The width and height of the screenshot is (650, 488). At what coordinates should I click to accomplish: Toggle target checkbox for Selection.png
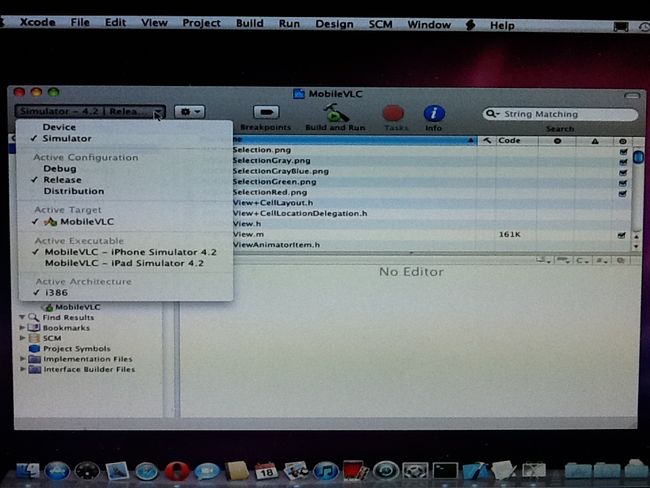623,151
